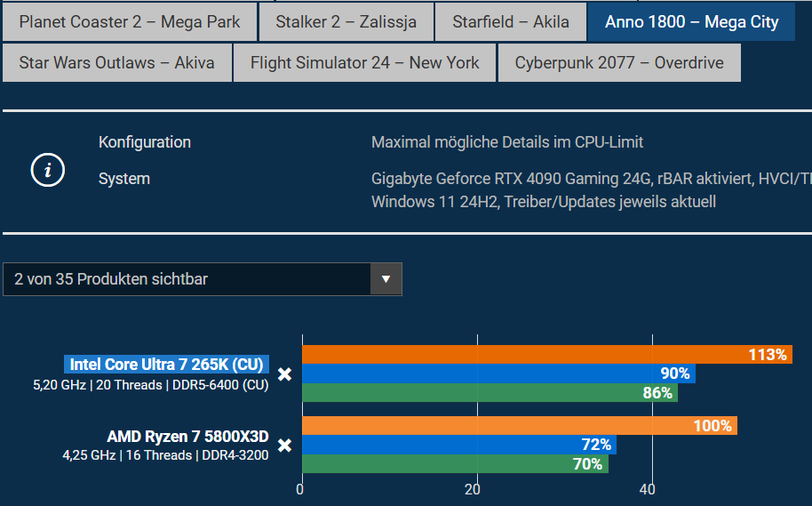Viewport: 812px width, 506px height.
Task: Open Star Wars Outlaws – Akiva tab
Action: [x=117, y=63]
